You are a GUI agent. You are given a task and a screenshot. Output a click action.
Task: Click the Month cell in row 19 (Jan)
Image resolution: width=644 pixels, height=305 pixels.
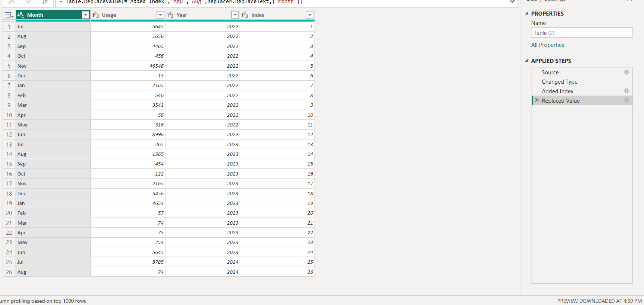(53, 203)
